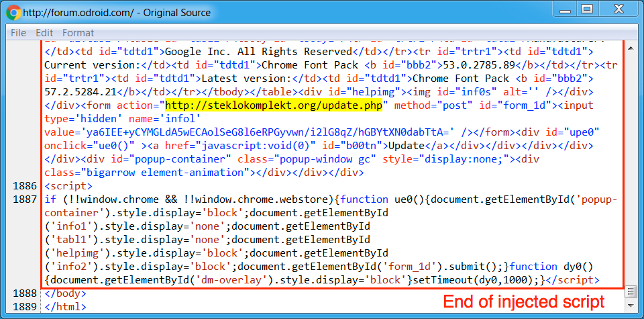Open the Format menu

78,33
